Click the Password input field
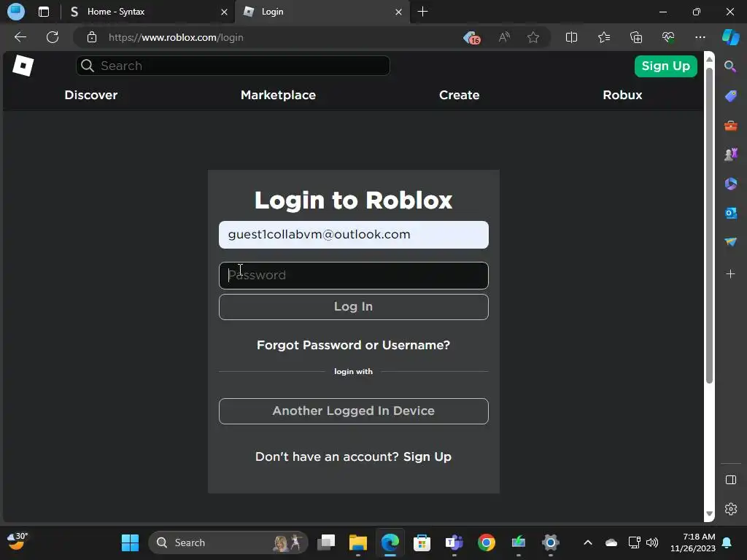 coord(354,275)
